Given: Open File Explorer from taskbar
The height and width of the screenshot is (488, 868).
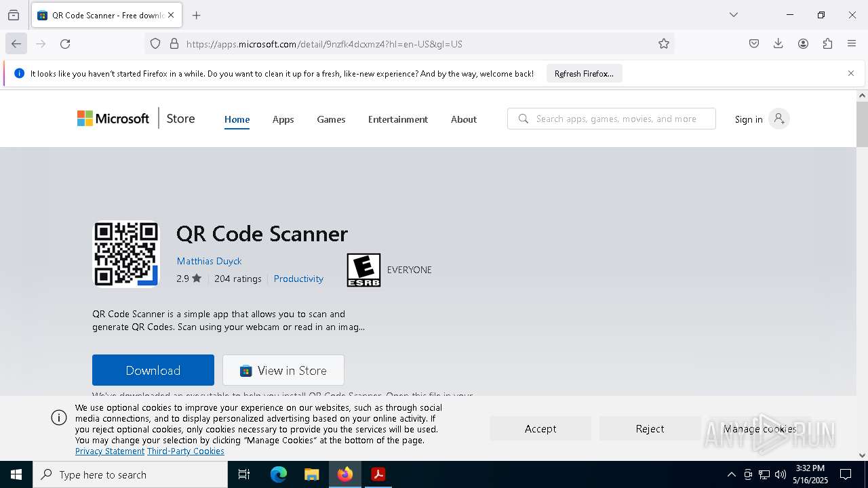Looking at the screenshot, I should [312, 474].
